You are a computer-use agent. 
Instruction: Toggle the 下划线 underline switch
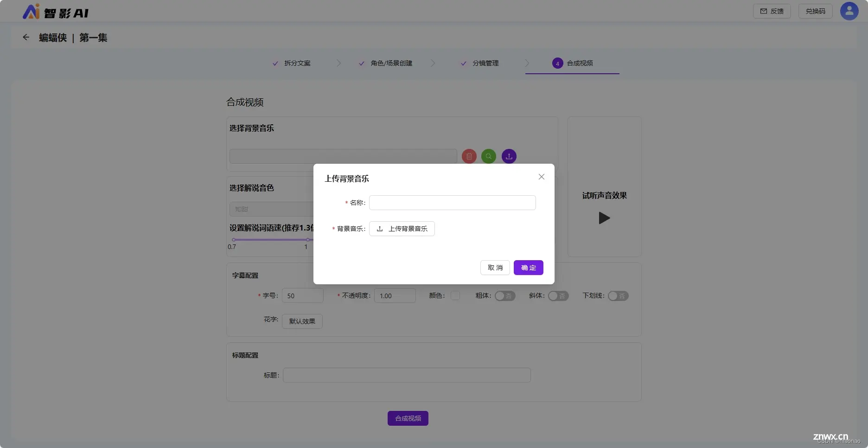point(618,296)
